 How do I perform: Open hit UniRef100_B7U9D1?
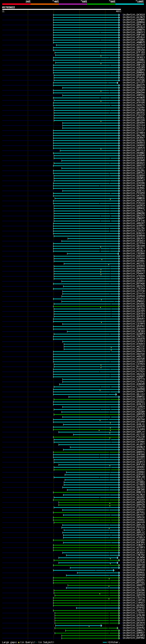(134, 77)
